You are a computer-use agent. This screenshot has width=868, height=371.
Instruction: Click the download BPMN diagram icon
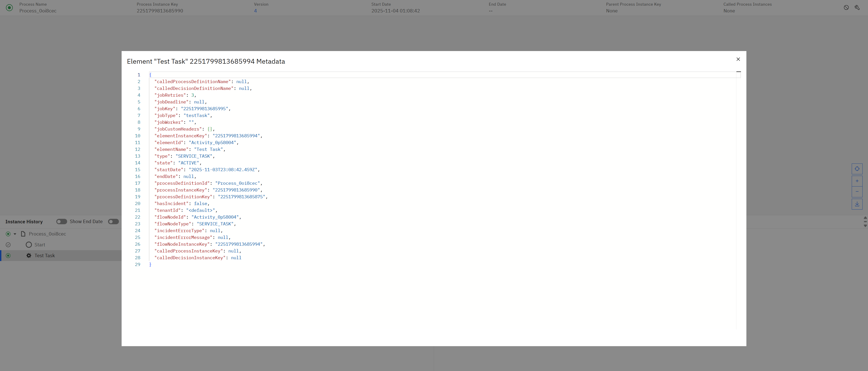point(857,204)
